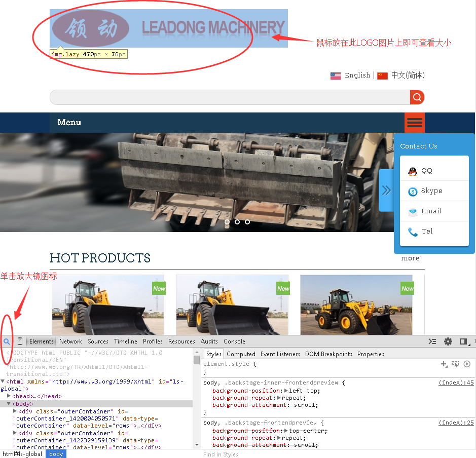Image resolution: width=476 pixels, height=458 pixels.
Task: Click the Skype contact option
Action: 431,191
